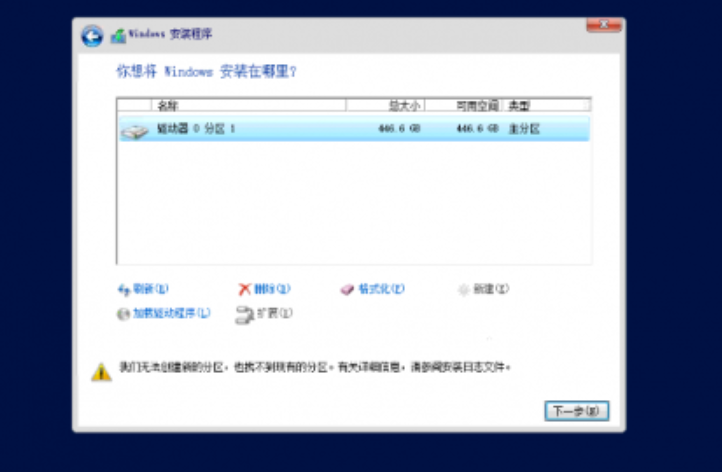
Task: Click the yellow warning triangle icon
Action: (x=101, y=371)
